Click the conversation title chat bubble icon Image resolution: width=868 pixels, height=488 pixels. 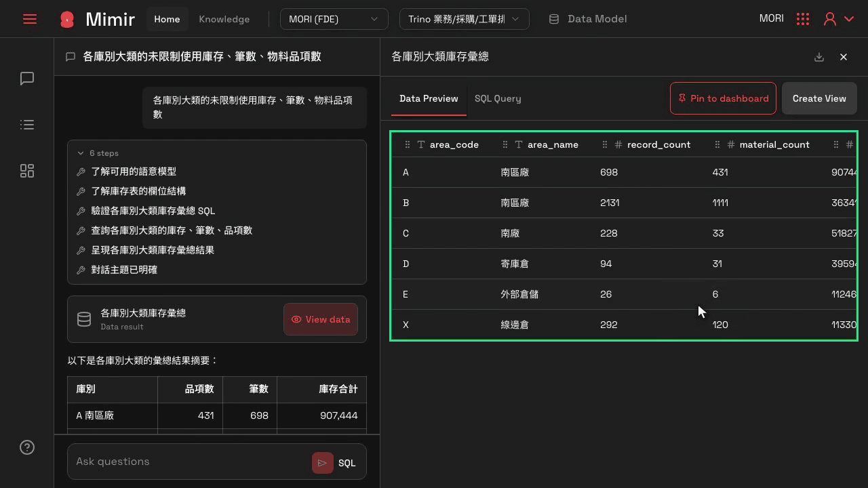click(x=71, y=57)
